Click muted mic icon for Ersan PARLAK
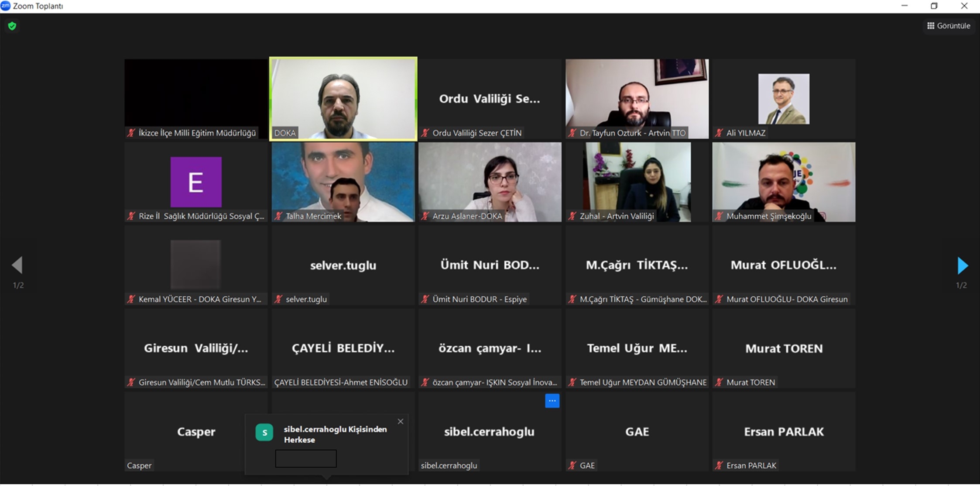Viewport: 980px width, 486px height. click(719, 465)
